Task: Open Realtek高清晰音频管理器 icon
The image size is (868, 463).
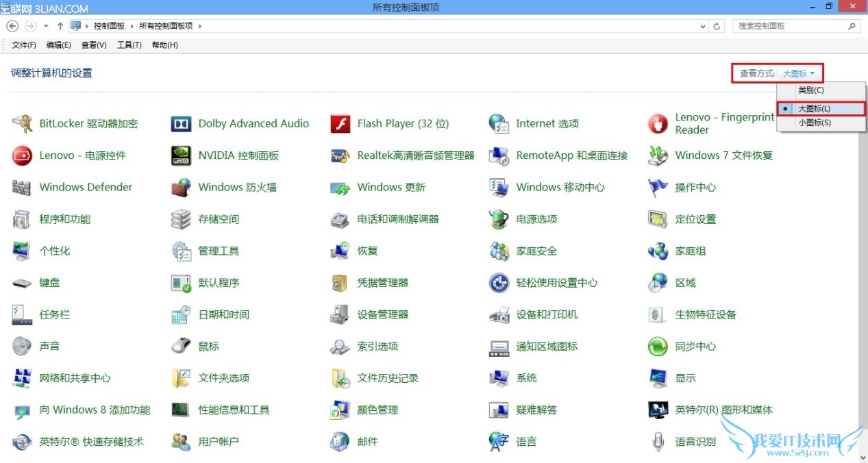Action: 340,155
